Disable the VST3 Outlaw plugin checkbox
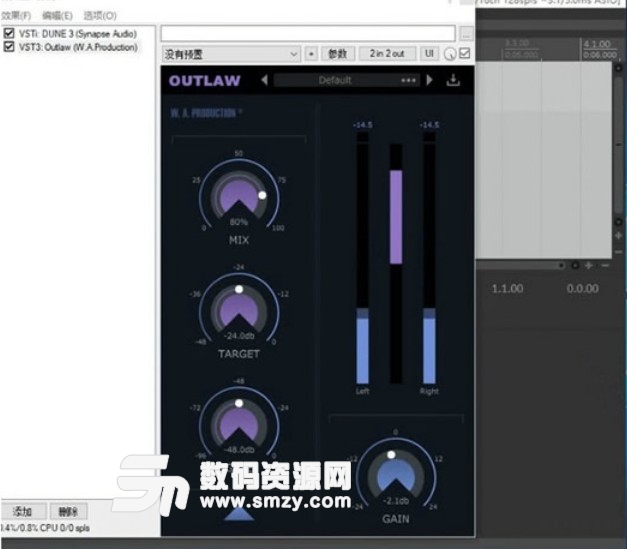Image resolution: width=627 pixels, height=549 pixels. tap(9, 47)
